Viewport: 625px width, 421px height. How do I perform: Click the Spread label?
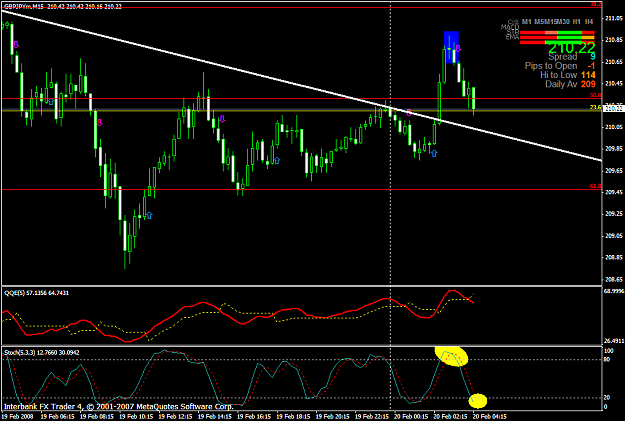pos(562,57)
